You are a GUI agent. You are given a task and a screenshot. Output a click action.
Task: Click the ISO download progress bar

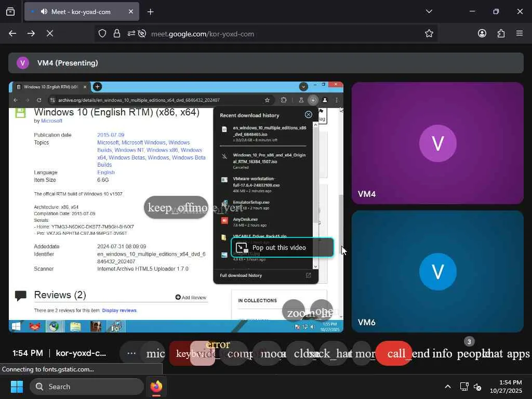tap(263, 146)
